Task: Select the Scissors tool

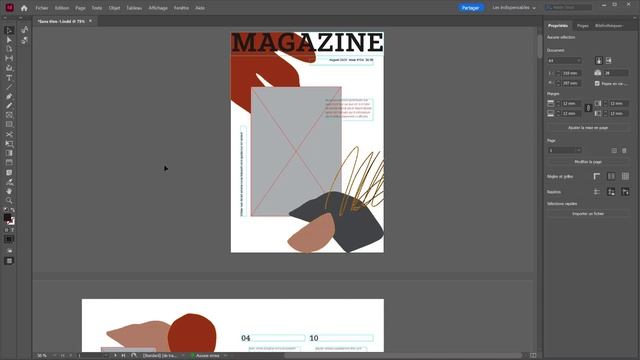Action: click(9, 134)
